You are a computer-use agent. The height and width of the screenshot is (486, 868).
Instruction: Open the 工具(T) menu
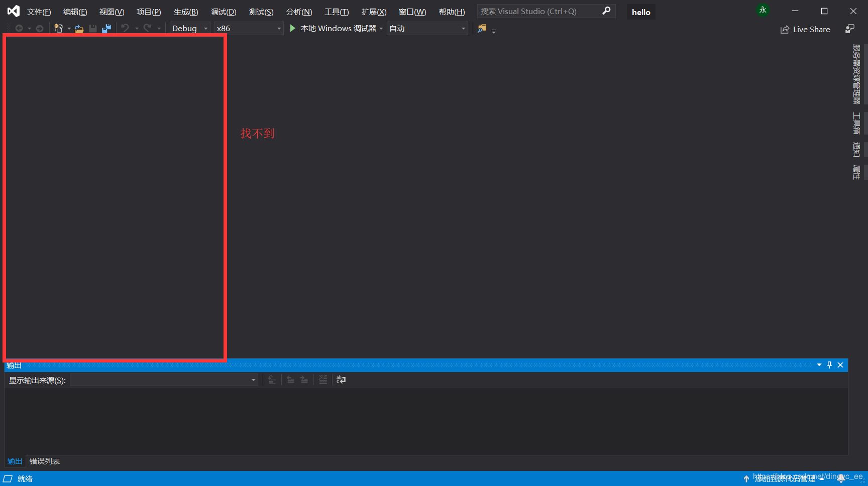337,12
